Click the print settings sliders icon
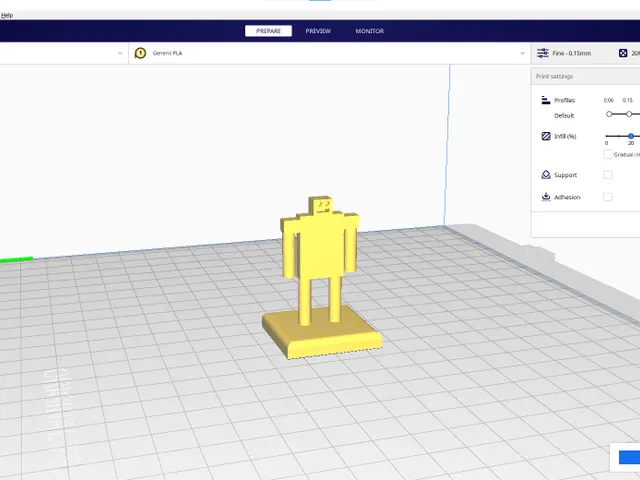 [x=542, y=53]
